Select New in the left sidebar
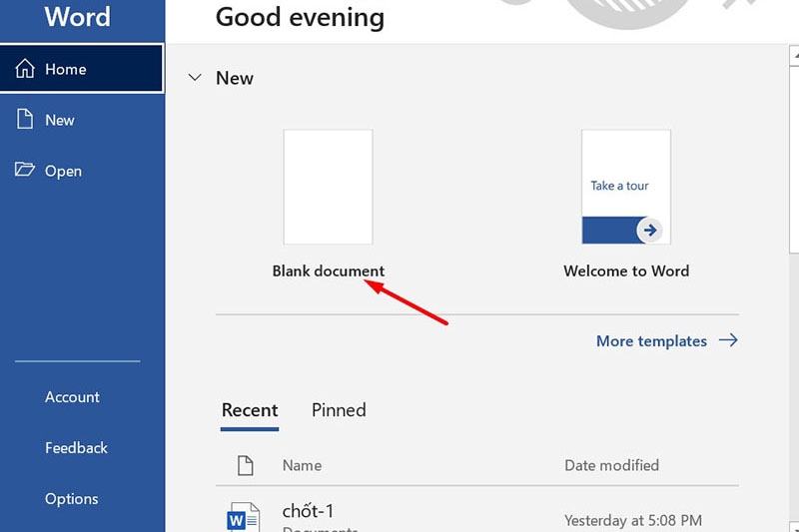This screenshot has height=532, width=799. point(82,120)
